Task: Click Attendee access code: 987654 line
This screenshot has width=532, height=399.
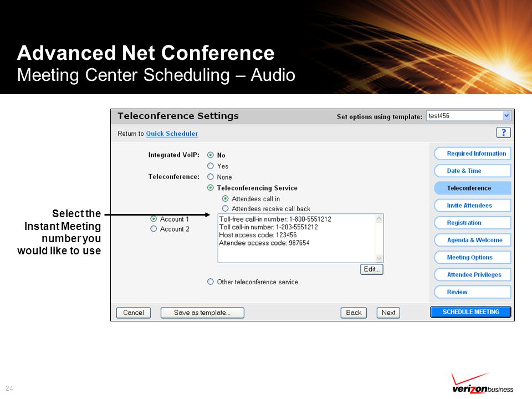Action: (264, 243)
